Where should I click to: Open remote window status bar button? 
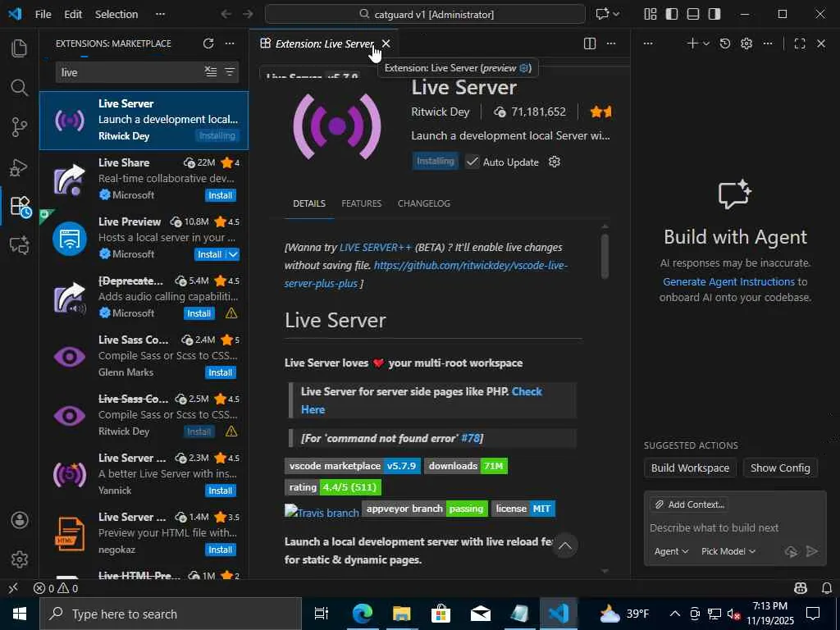click(13, 588)
